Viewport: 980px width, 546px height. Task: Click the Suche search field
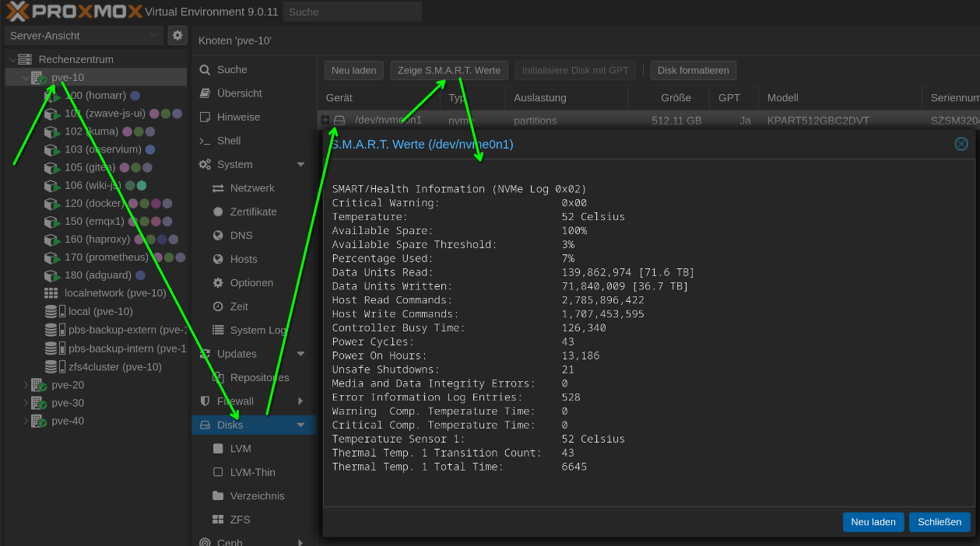click(x=352, y=12)
